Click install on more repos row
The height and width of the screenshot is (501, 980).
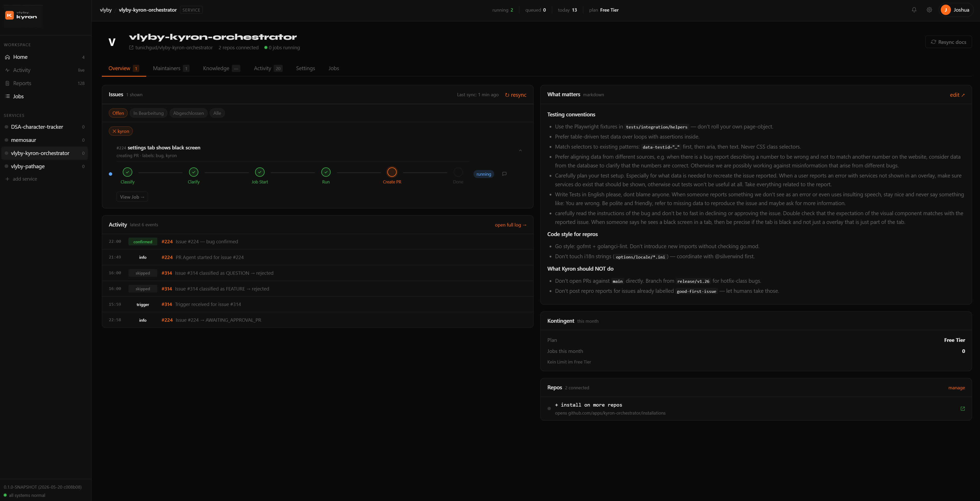point(756,408)
